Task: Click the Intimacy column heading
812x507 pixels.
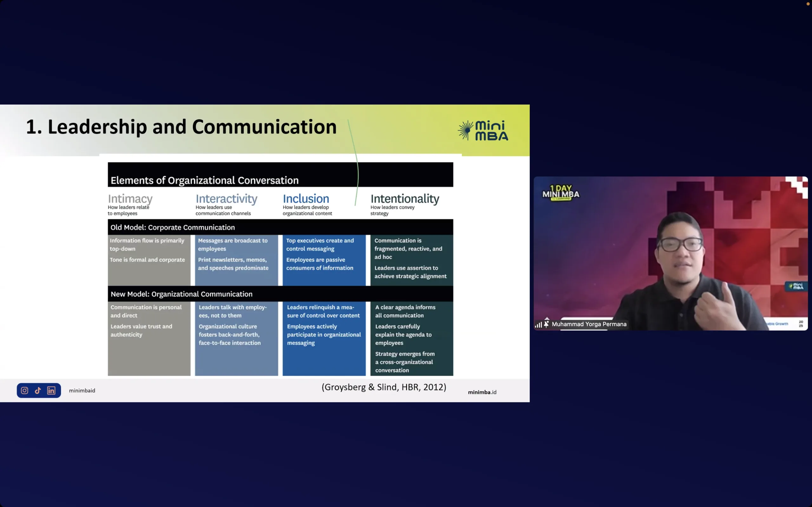Action: pos(130,198)
